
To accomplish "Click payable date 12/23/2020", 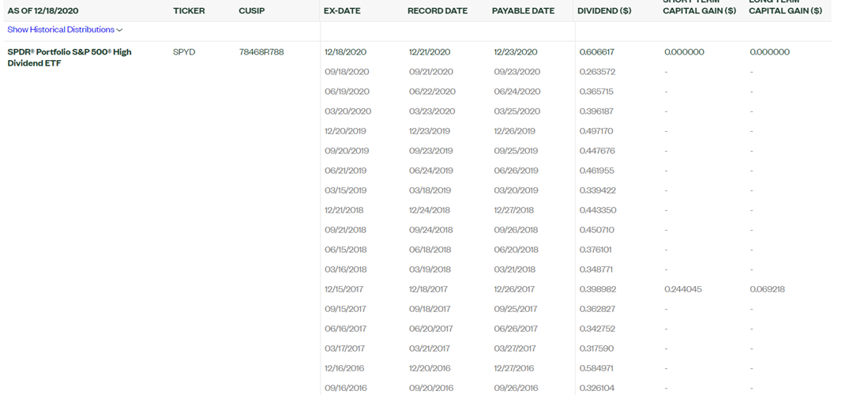I will [516, 52].
